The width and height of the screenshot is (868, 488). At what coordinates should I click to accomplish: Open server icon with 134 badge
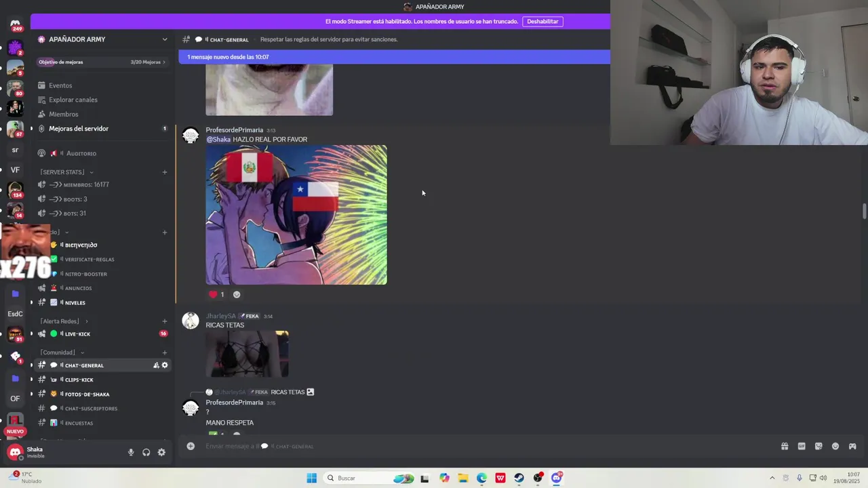pyautogui.click(x=15, y=190)
